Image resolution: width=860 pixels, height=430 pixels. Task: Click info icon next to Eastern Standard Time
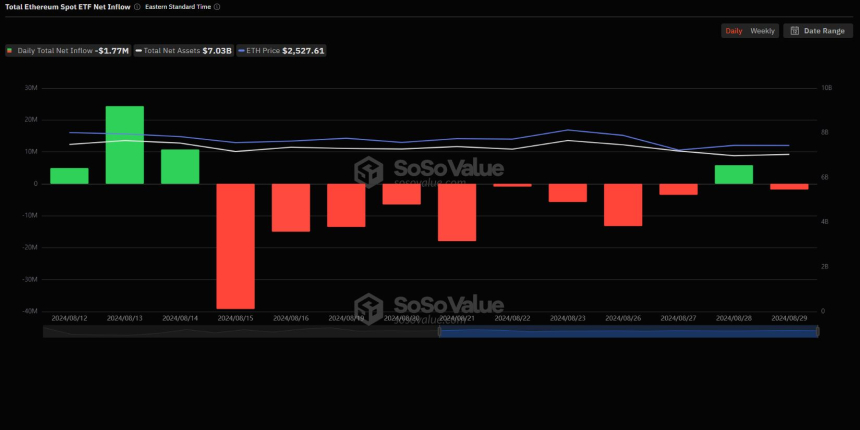217,7
